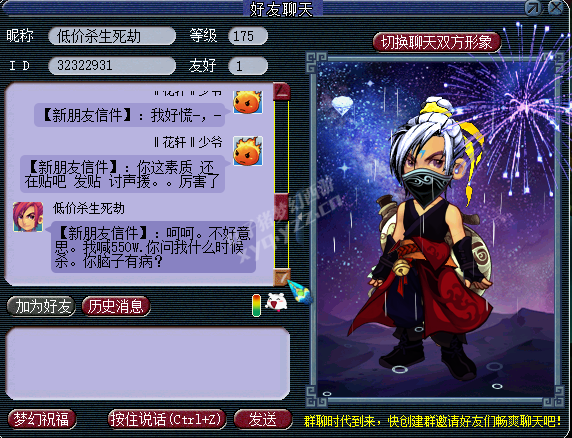This screenshot has height=438, width=572.
Task: Close the friend chat window
Action: point(556,8)
